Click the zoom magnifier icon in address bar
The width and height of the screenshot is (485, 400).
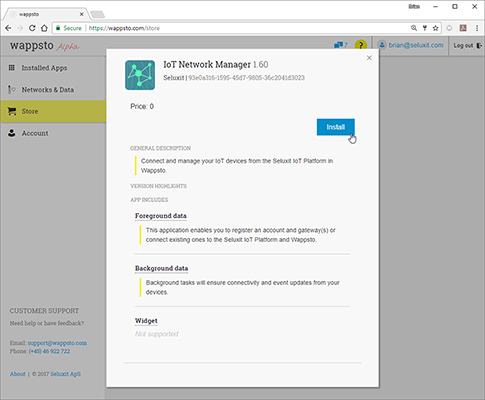pos(414,28)
